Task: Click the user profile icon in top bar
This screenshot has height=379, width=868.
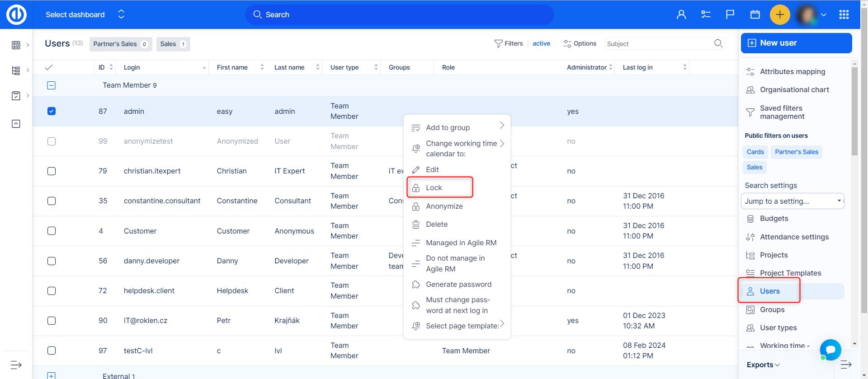Action: click(x=681, y=14)
